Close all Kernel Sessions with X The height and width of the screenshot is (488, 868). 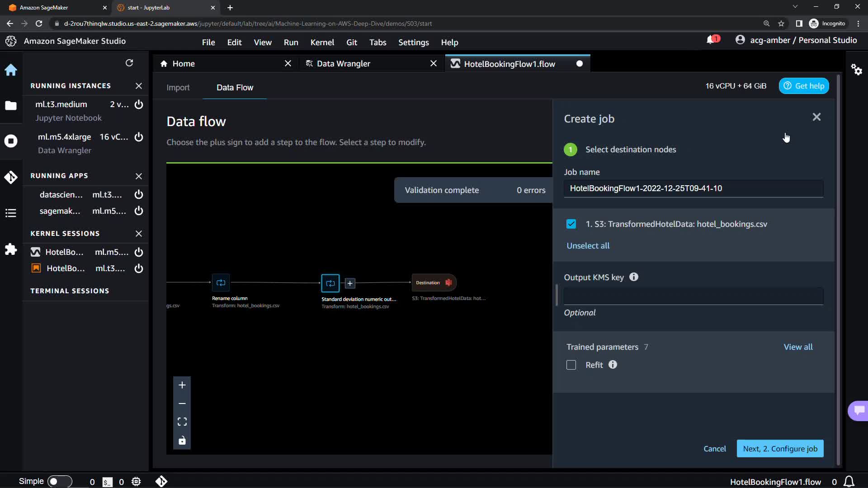(139, 234)
